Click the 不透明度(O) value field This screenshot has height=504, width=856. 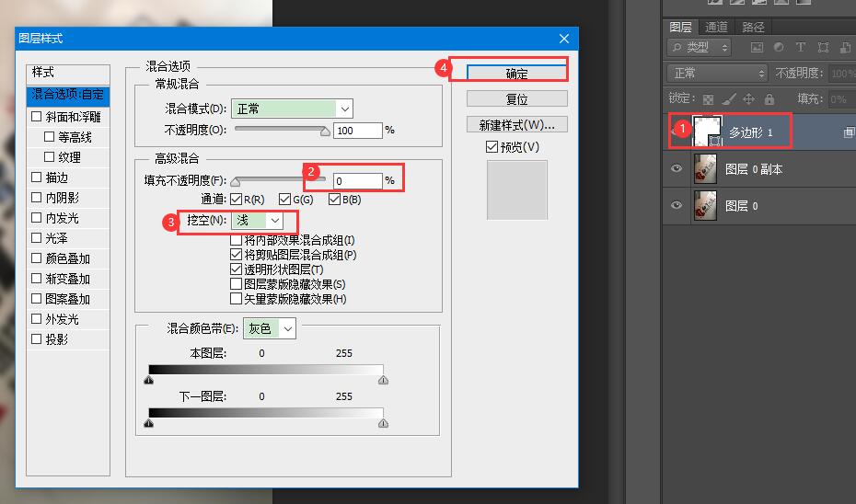(x=357, y=131)
